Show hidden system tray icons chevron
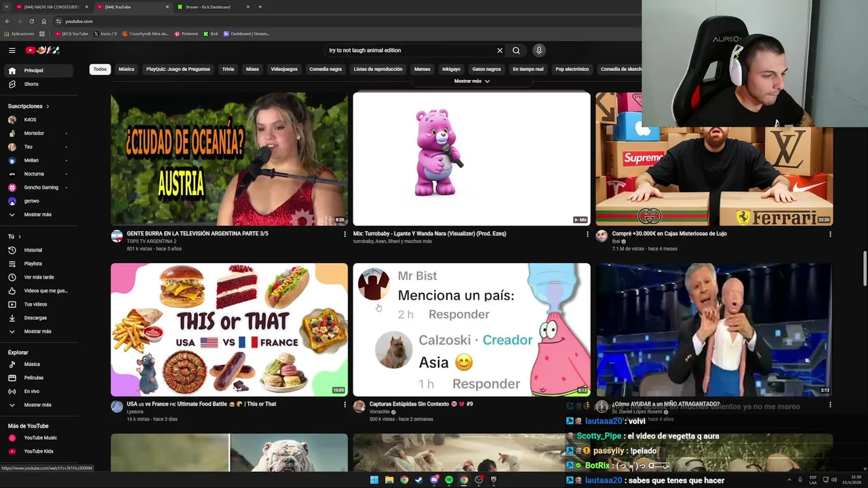This screenshot has height=488, width=868. (x=790, y=480)
